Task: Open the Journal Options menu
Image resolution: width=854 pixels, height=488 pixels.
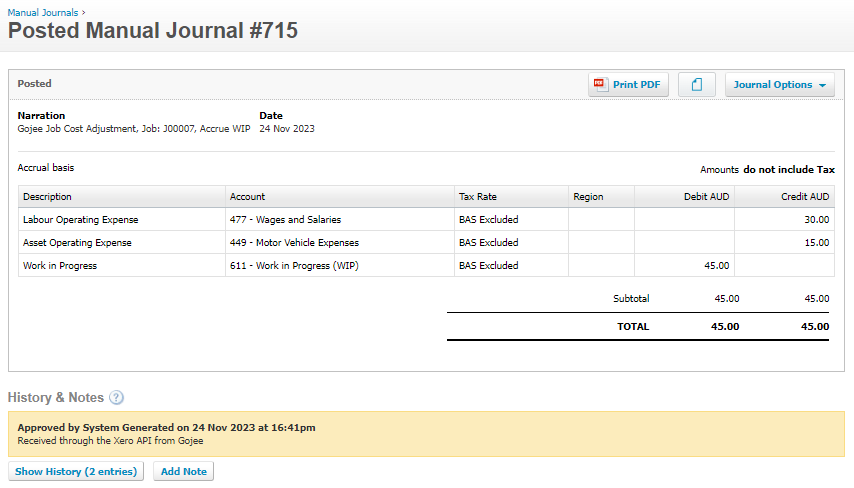Action: coord(779,84)
